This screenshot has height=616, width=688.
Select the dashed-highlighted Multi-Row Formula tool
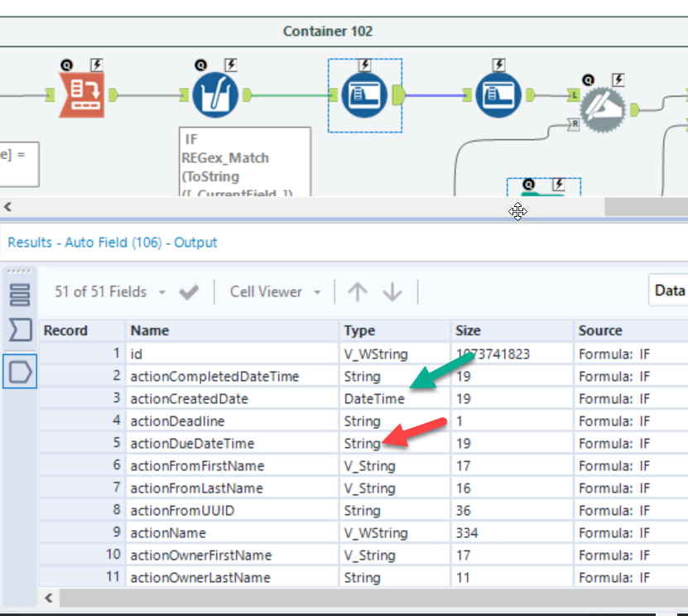tap(364, 94)
